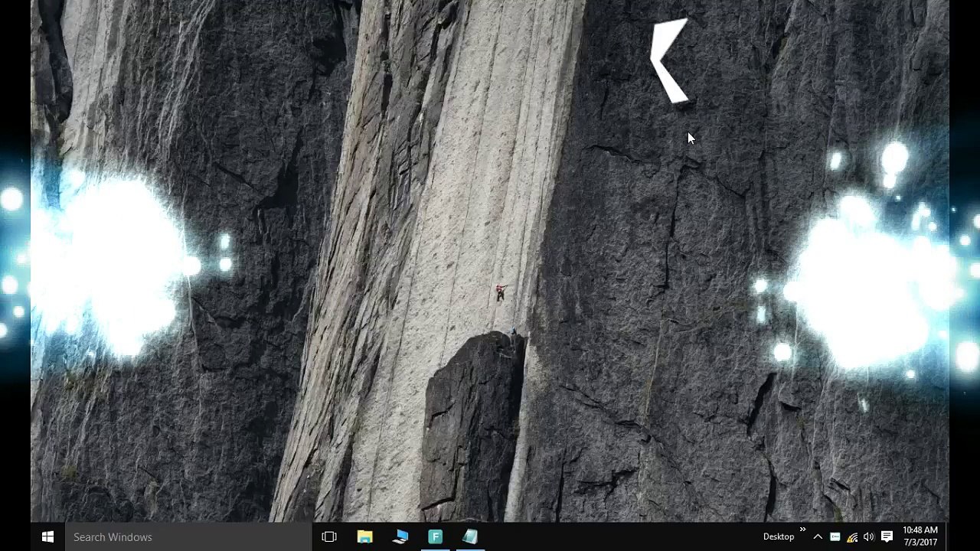Expand the Desktop toolbar chevron
The height and width of the screenshot is (551, 980).
coord(802,530)
